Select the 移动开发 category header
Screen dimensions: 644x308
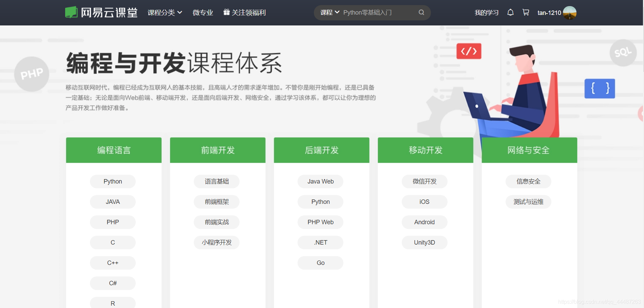click(x=425, y=150)
